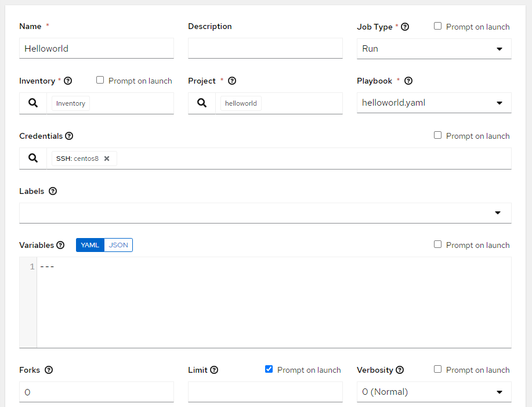
Task: Show help for the Labels field
Action: [53, 191]
